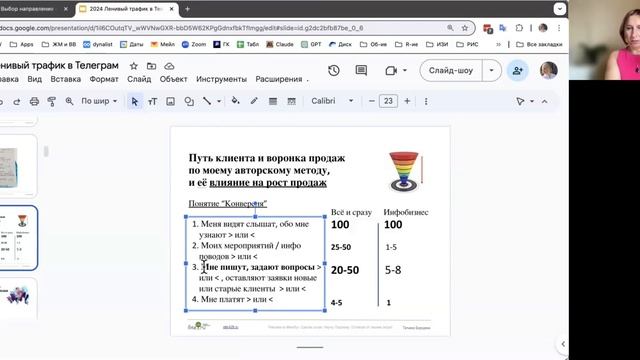Screen dimensions: 640x360
Task: Open border color pencil
Action: pyautogui.click(x=254, y=101)
